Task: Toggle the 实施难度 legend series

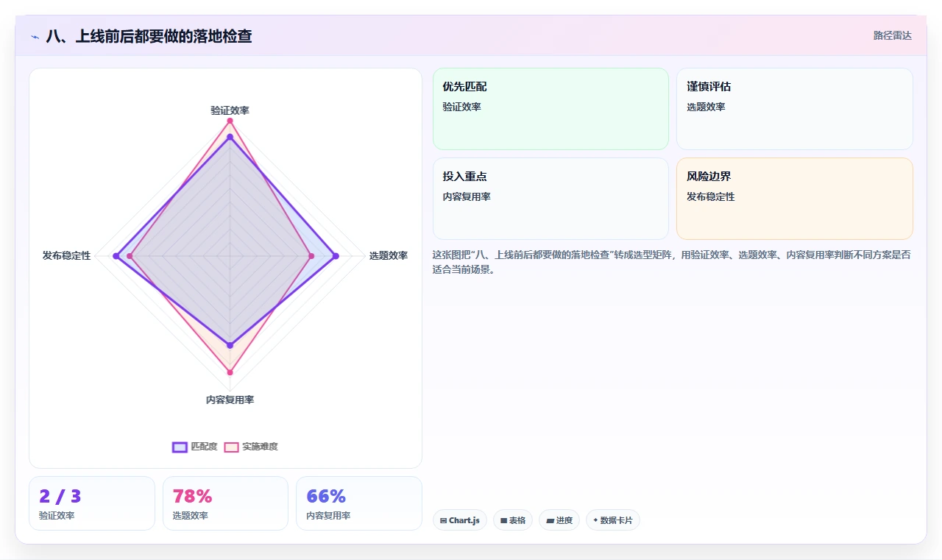Action: pos(251,447)
